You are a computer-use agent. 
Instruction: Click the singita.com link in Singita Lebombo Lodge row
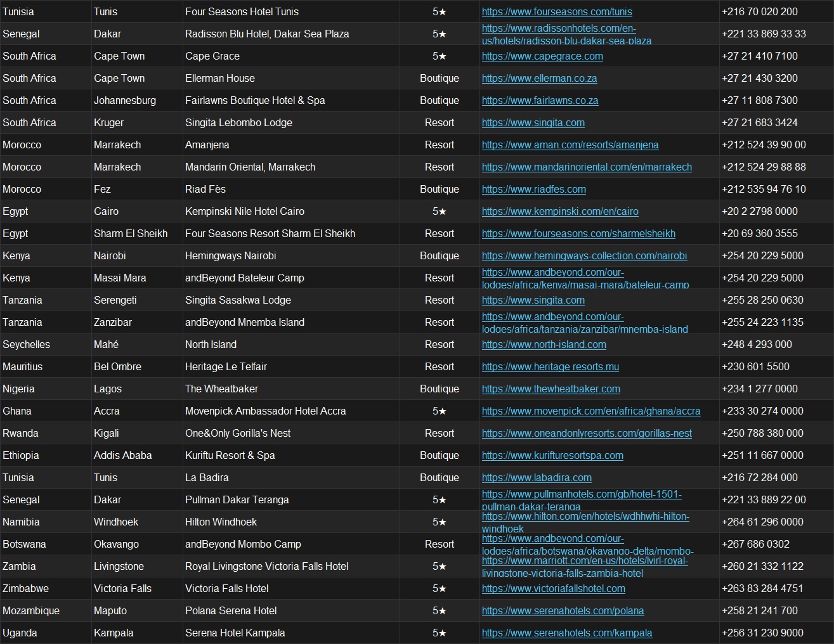[x=533, y=122]
